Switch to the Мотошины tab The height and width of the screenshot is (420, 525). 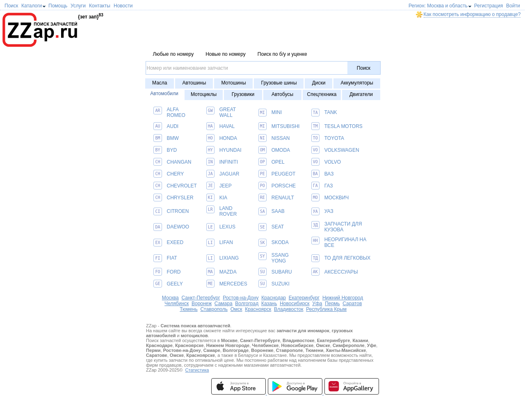pos(233,83)
